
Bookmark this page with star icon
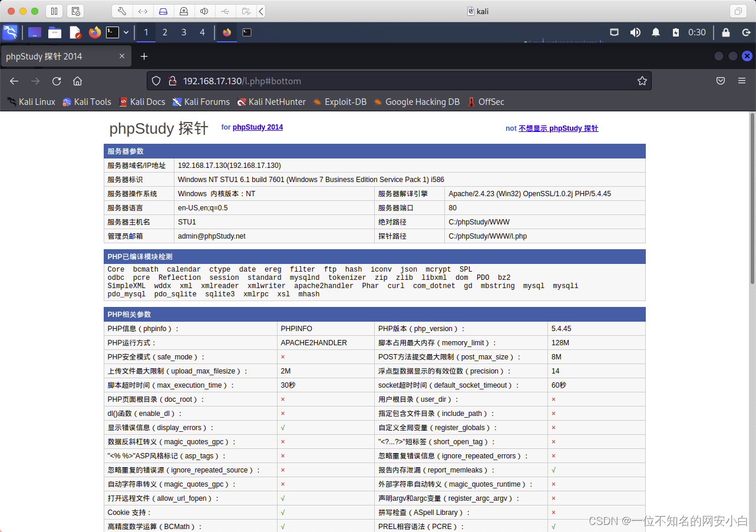642,81
